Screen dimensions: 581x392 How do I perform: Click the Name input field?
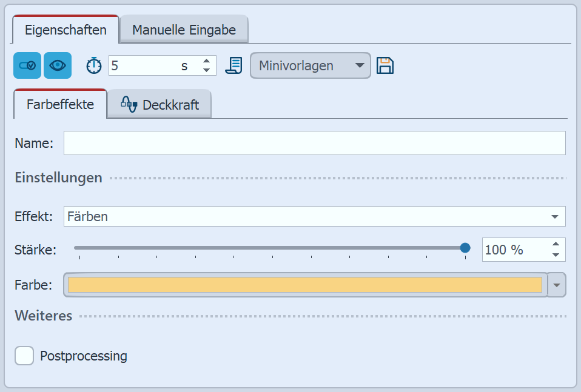click(x=314, y=144)
